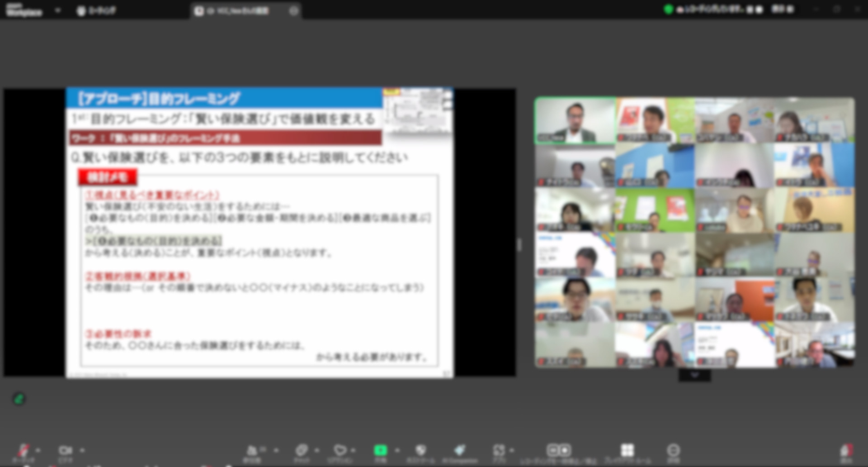
Task: Unmute the microphone audio
Action: (23, 451)
